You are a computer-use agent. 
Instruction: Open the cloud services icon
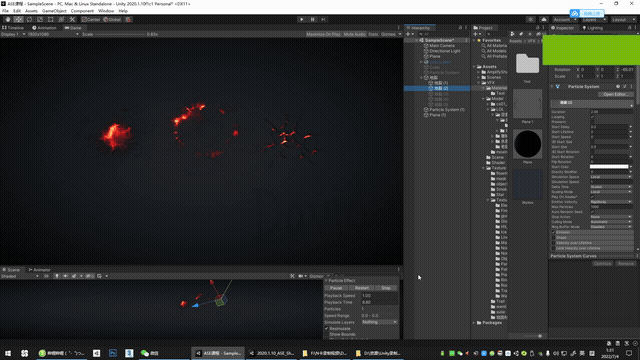click(x=544, y=19)
